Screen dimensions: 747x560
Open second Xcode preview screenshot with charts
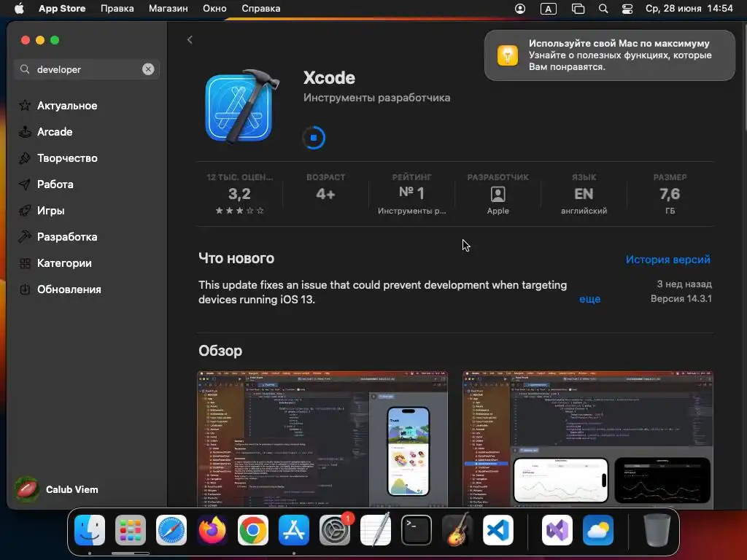click(x=588, y=438)
